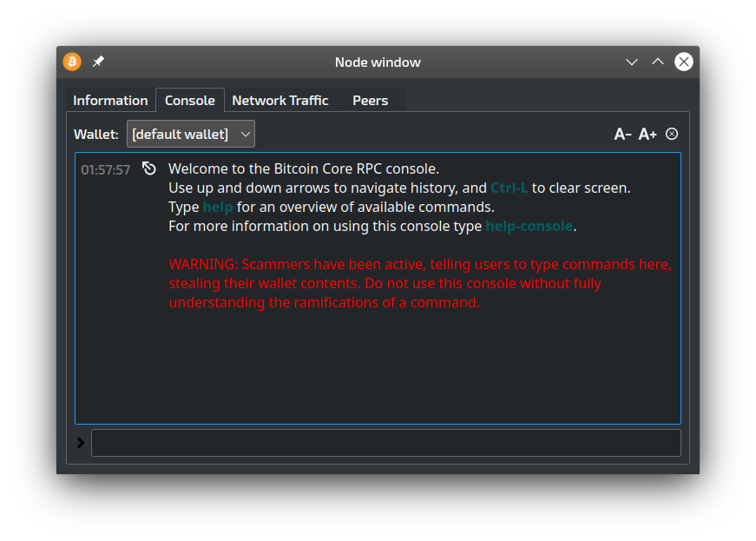Click the 01:57:57 timestamp
The image size is (756, 541).
click(106, 169)
